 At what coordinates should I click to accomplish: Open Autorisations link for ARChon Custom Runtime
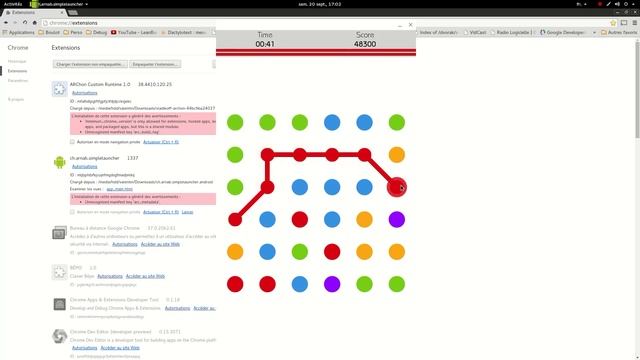click(84, 93)
